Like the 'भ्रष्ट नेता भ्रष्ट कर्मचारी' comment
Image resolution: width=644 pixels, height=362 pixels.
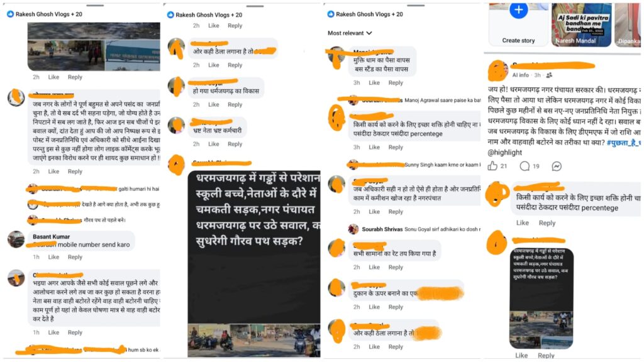coord(214,144)
